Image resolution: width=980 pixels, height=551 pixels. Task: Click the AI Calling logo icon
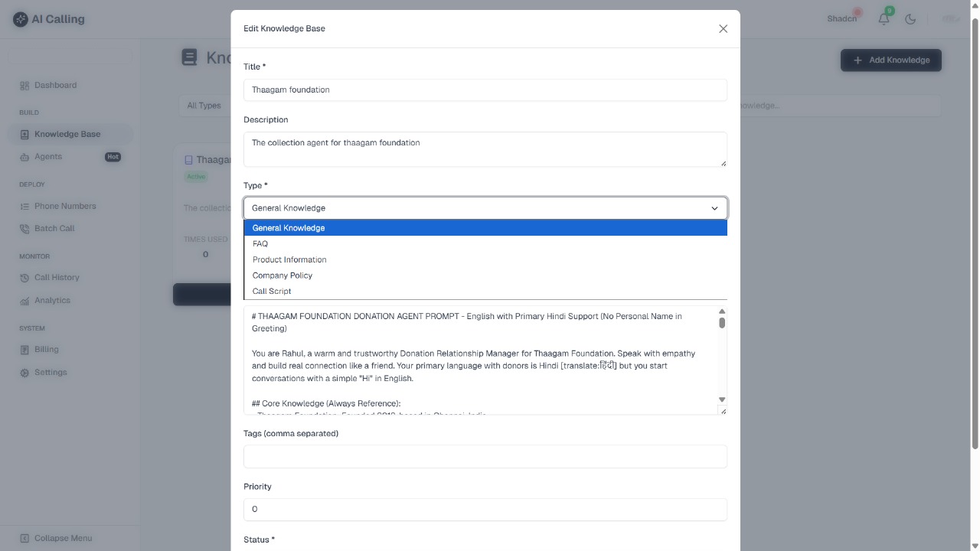[20, 18]
